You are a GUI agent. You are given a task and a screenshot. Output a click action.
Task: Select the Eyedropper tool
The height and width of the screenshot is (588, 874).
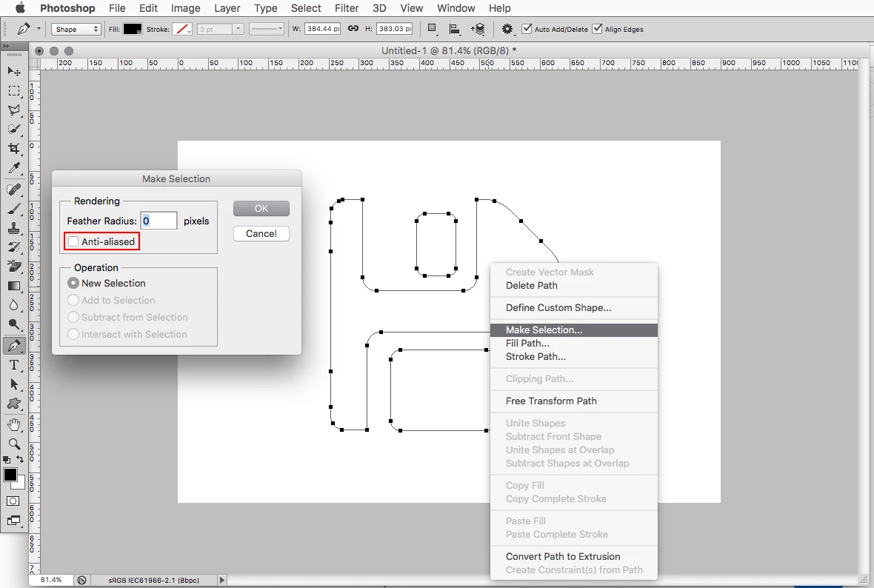[14, 168]
